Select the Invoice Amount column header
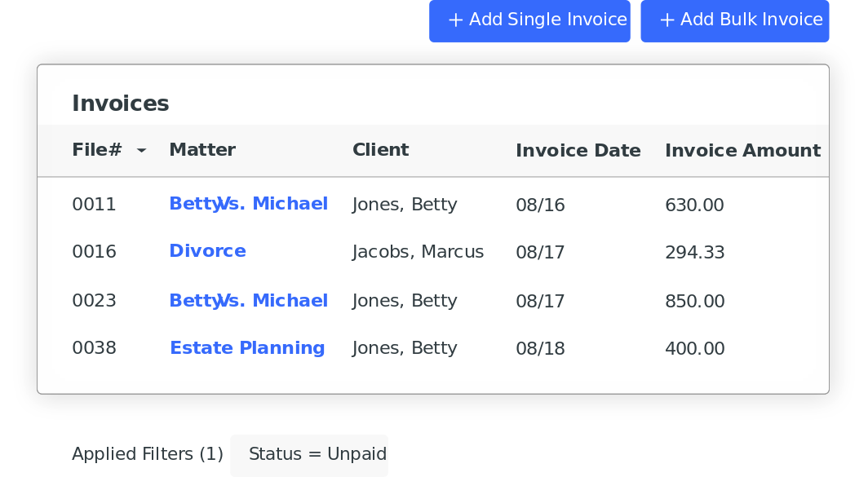 pyautogui.click(x=742, y=151)
